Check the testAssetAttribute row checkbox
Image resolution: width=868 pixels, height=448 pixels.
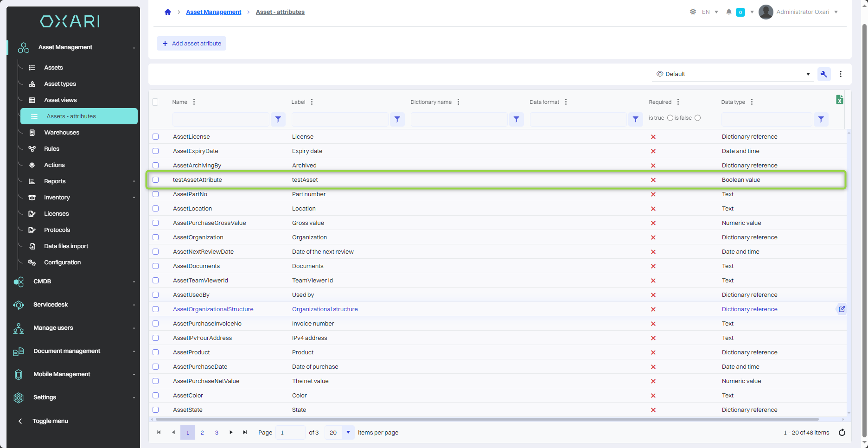pos(156,180)
